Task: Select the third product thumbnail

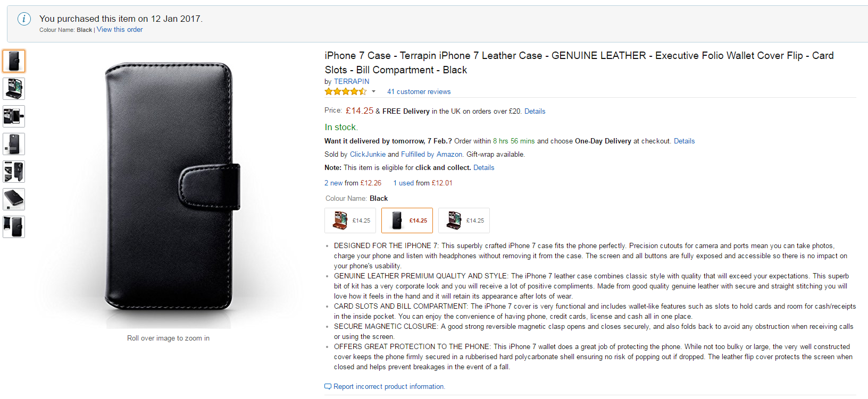Action: point(14,116)
